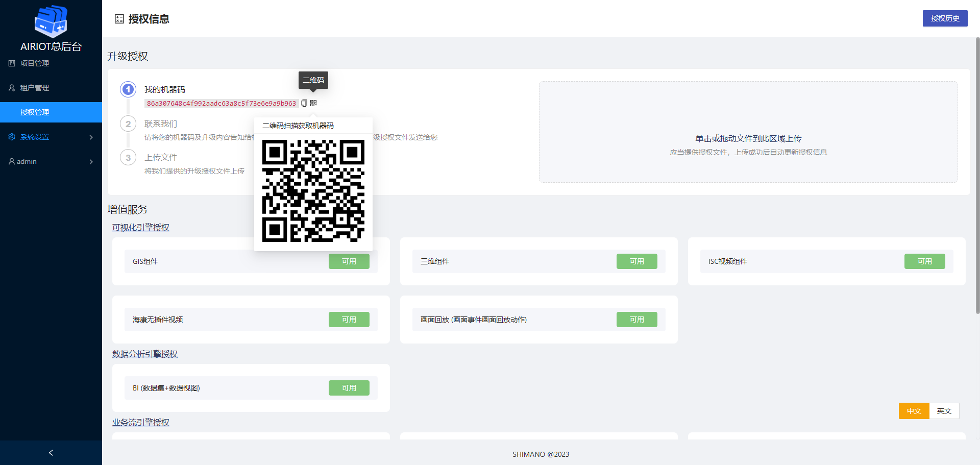The width and height of the screenshot is (980, 465).
Task: Click the QR code icon beside the machine code
Action: [x=313, y=103]
